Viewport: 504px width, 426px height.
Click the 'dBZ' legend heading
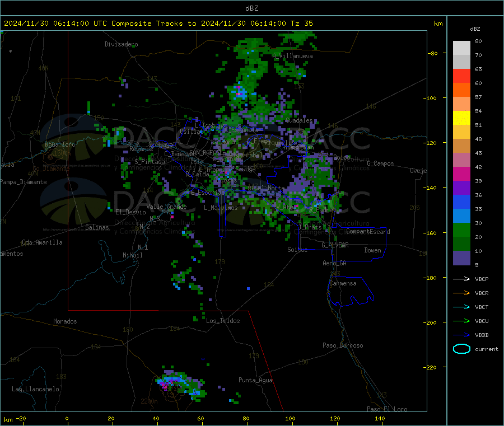(475, 29)
